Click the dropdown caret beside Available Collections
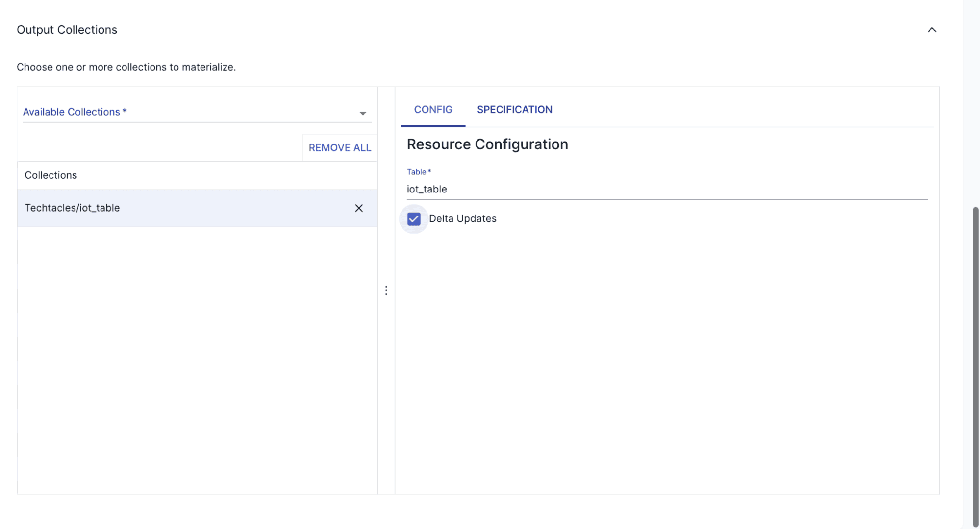Viewport: 980px width, 529px height. (x=362, y=113)
